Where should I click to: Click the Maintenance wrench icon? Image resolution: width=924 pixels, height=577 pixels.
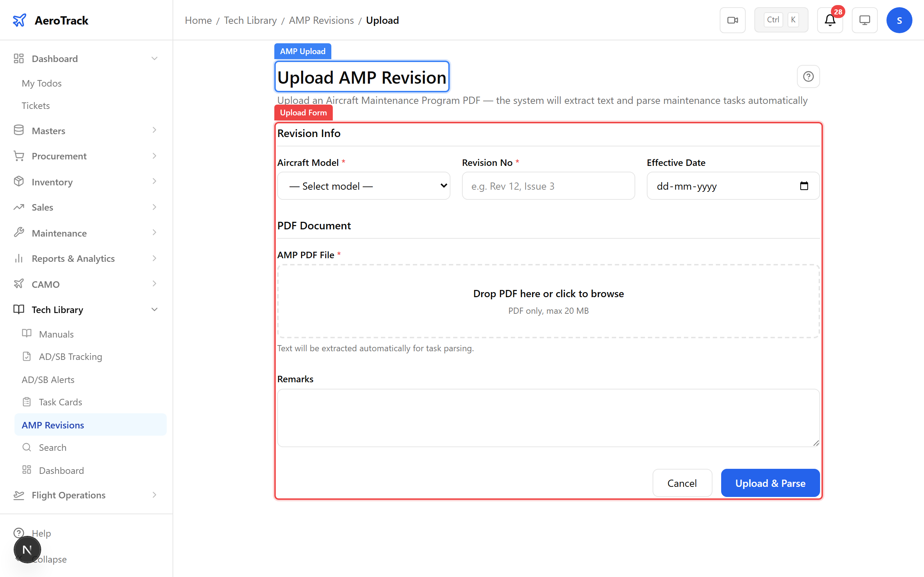pos(19,232)
